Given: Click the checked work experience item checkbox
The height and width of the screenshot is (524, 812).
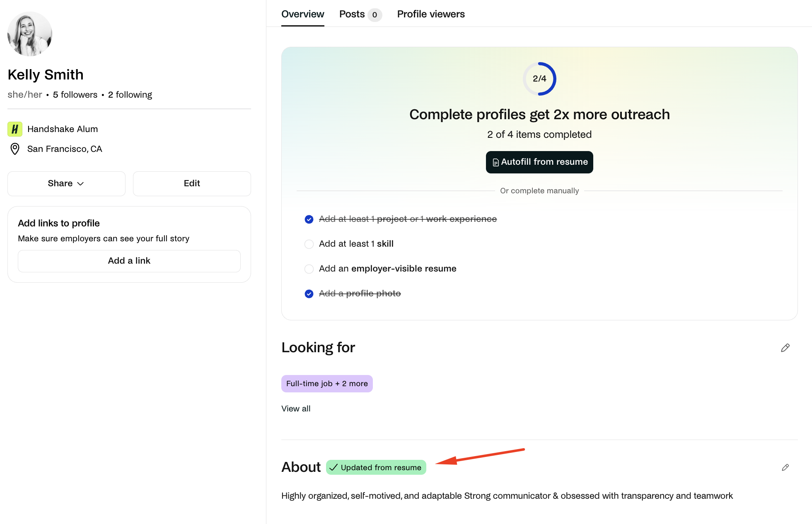Looking at the screenshot, I should (309, 219).
